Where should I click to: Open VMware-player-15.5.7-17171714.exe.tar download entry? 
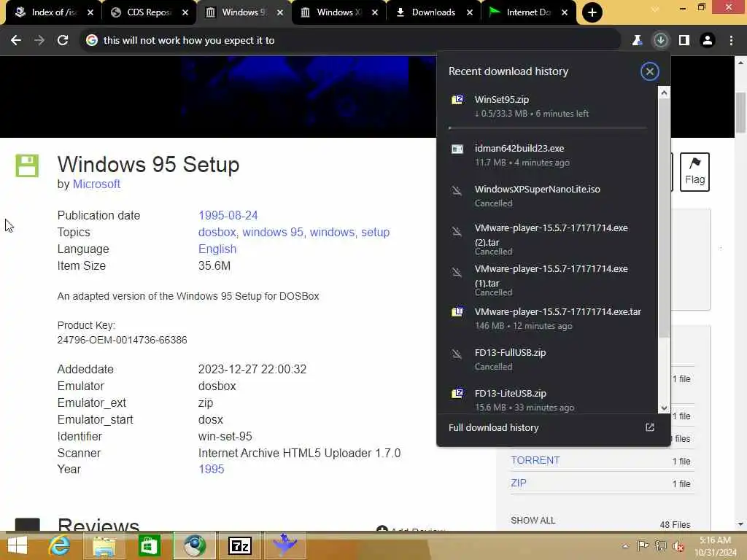coord(547,319)
